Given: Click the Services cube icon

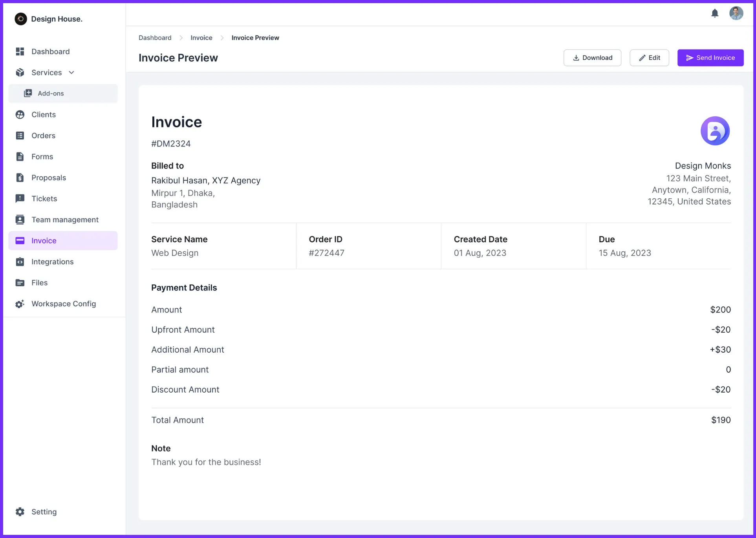Looking at the screenshot, I should [x=20, y=73].
